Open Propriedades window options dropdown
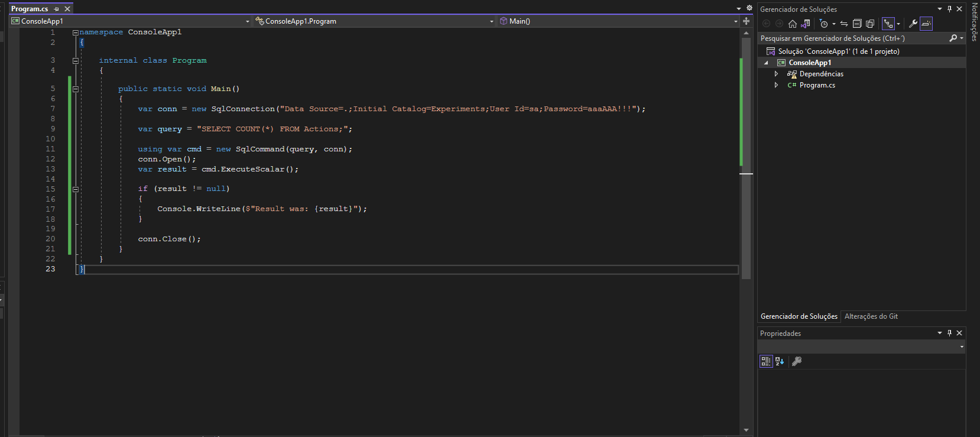 click(x=940, y=333)
